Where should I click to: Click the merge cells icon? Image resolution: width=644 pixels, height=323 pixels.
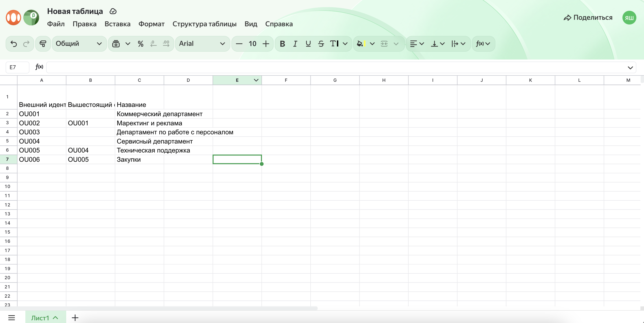coord(384,44)
